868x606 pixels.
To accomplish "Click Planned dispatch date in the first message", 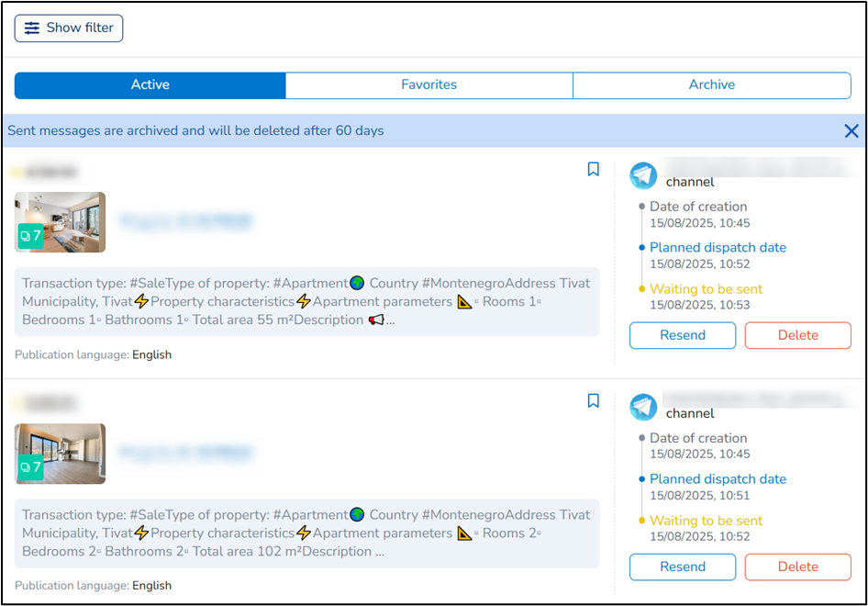I will (718, 248).
